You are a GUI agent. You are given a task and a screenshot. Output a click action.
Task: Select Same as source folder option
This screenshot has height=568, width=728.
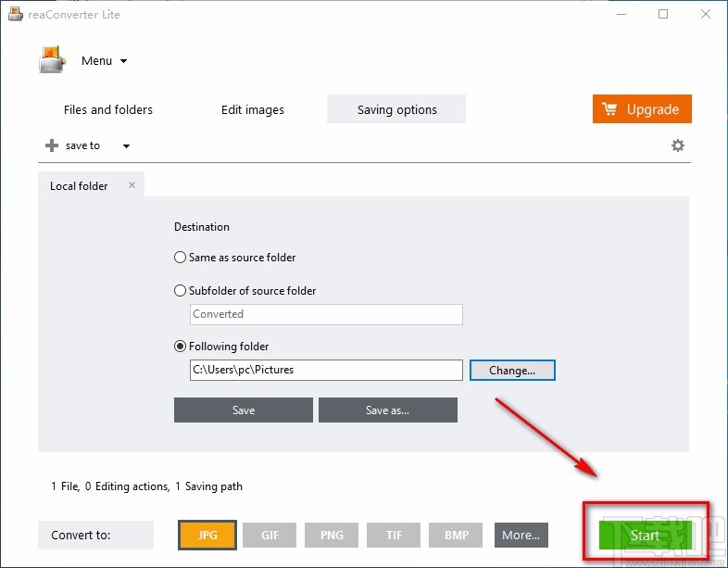(x=235, y=258)
